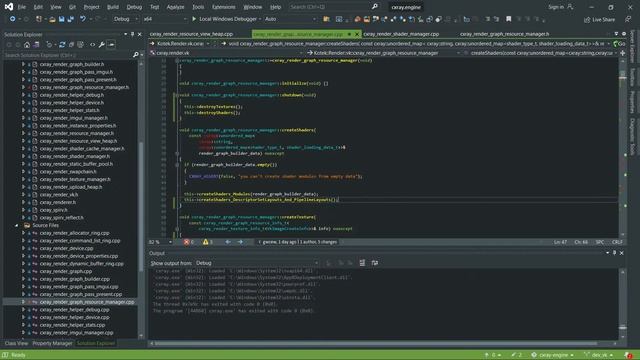Click Local Windows Debugger button label
Screen dimensions: 640x360
coord(228,19)
